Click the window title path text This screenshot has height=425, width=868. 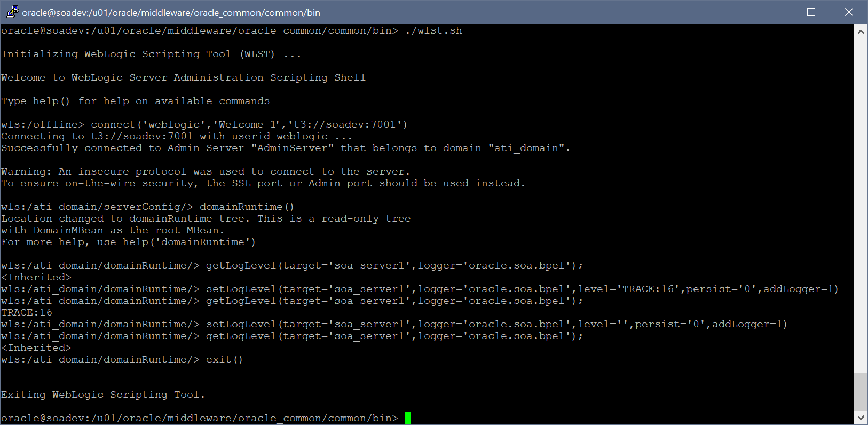171,12
